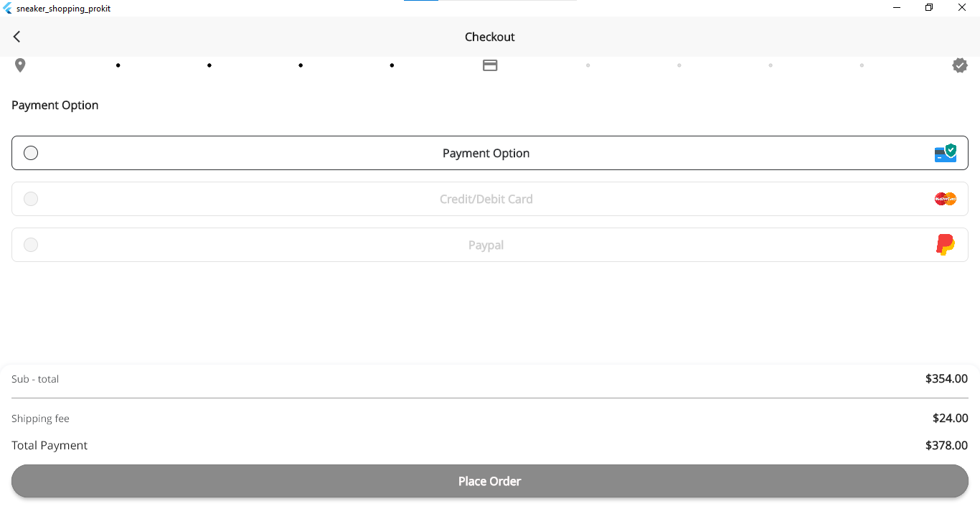Click the Mastercard icon on Credit/Debit row

(x=945, y=199)
